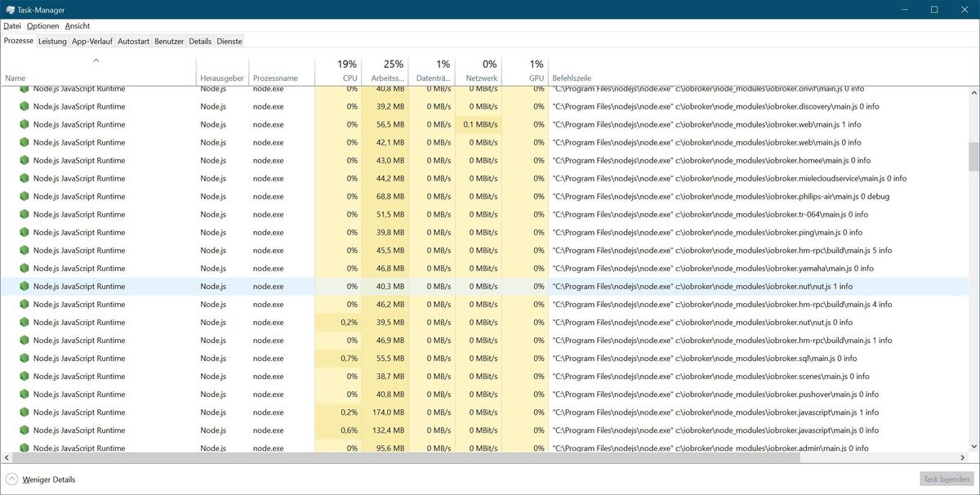Viewport: 980px width, 495px height.
Task: Click the 0,6% CPU value in the javascript row
Action: click(349, 430)
